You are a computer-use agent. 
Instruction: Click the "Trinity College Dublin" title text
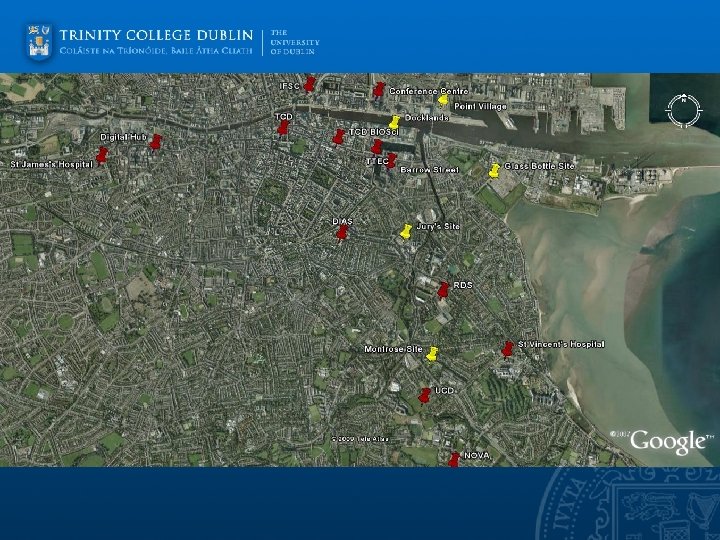[156, 35]
